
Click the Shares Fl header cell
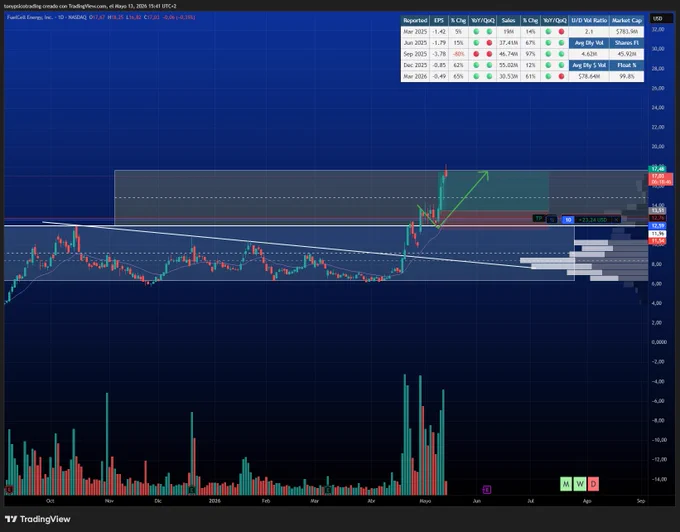[x=627, y=43]
